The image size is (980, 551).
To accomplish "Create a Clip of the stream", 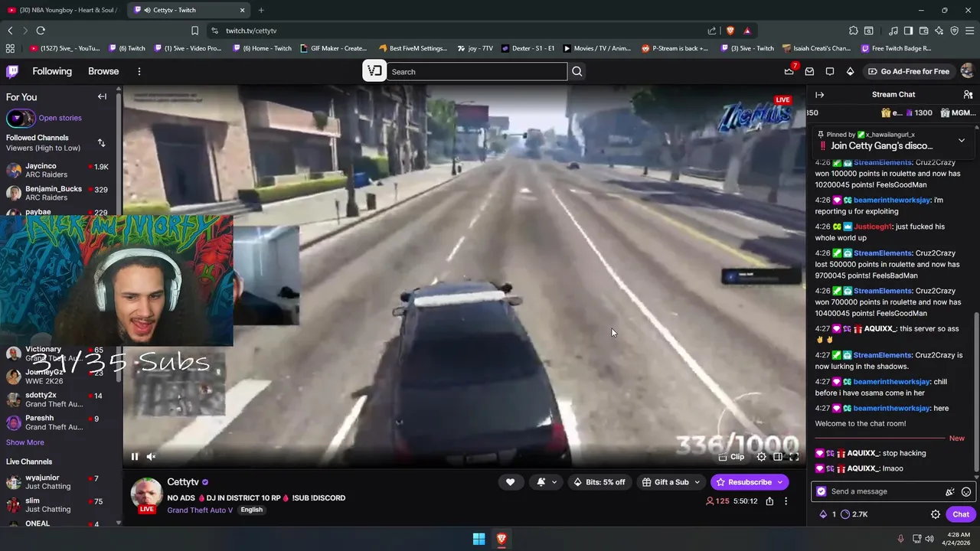I will click(x=731, y=457).
